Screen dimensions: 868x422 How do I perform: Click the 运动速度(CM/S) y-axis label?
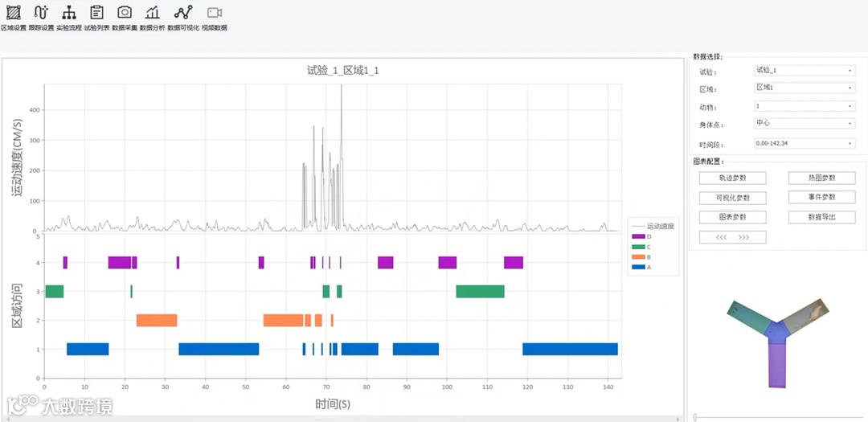click(17, 157)
